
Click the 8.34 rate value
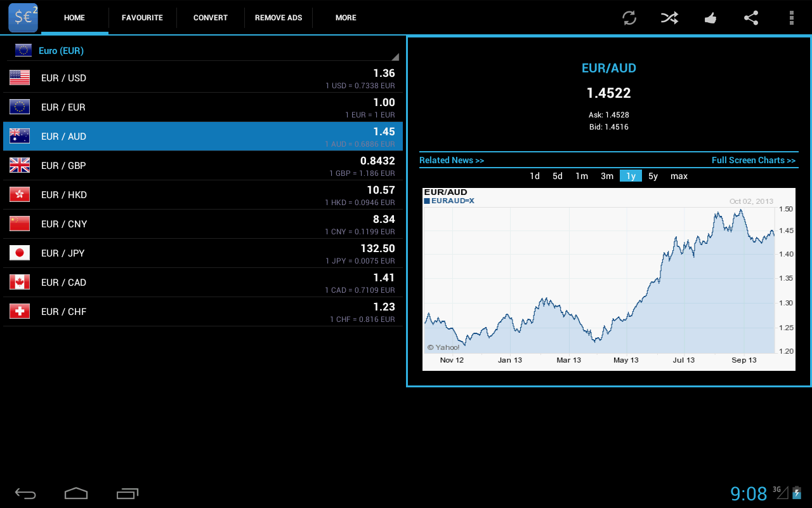tap(384, 219)
